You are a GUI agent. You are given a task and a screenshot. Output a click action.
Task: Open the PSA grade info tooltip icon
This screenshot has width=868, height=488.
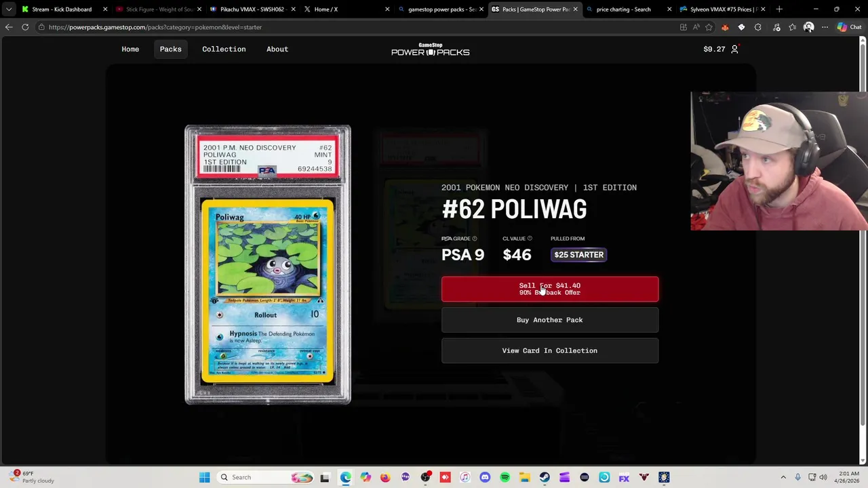click(474, 239)
